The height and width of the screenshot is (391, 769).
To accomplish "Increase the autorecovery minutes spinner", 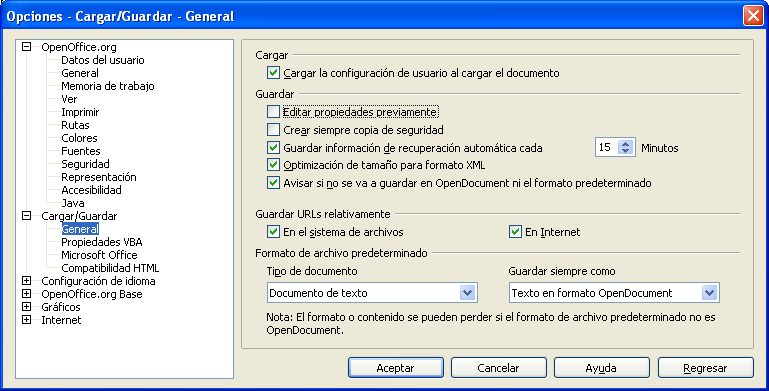I will click(x=625, y=144).
